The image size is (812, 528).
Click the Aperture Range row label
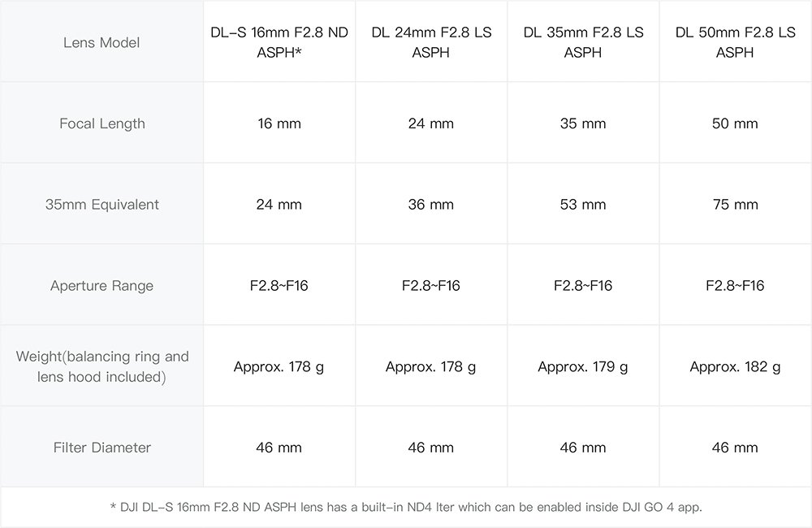click(x=101, y=286)
